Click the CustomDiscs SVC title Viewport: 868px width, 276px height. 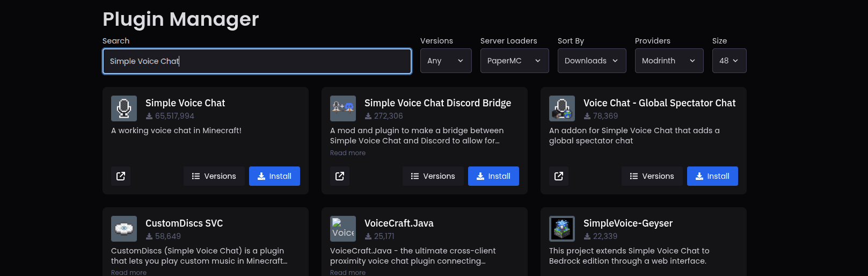(x=184, y=223)
